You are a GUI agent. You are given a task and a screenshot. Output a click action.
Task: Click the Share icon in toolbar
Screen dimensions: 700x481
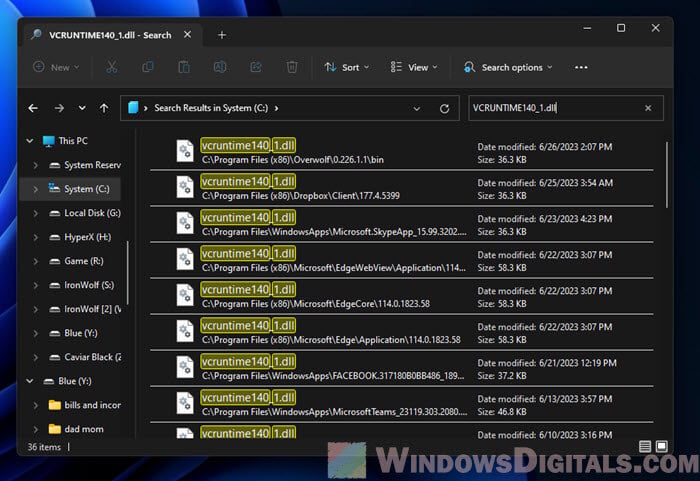(x=256, y=67)
